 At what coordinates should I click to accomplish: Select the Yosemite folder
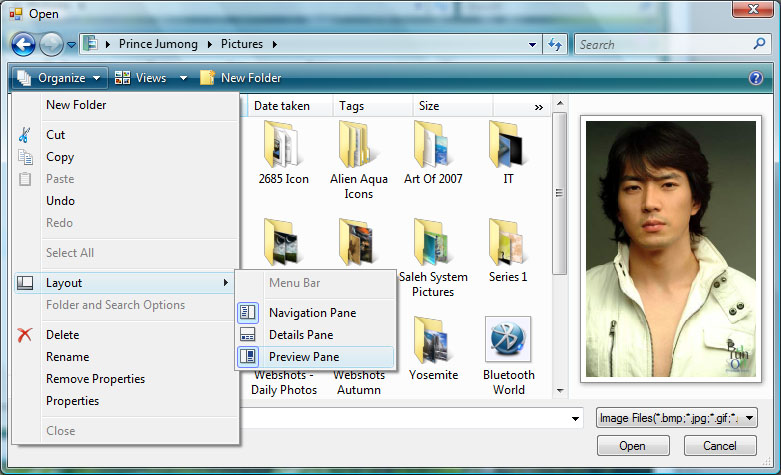click(433, 349)
